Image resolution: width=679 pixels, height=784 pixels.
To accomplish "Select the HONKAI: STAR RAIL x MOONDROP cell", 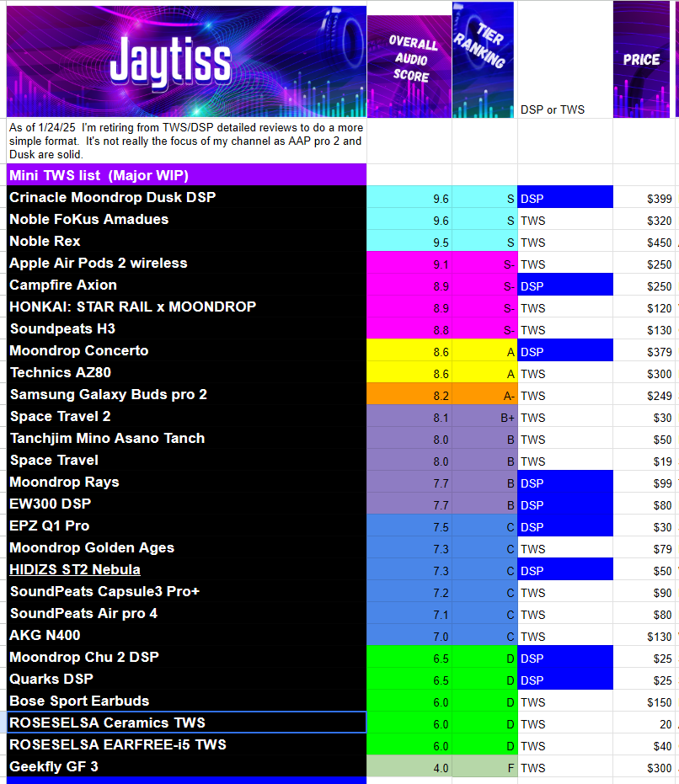I will [x=187, y=307].
